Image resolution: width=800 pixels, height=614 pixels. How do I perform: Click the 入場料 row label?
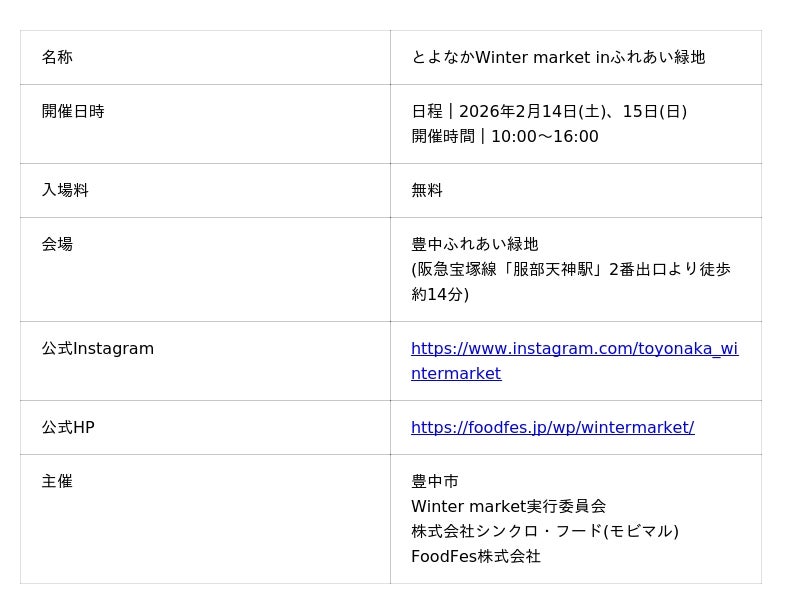coord(65,191)
